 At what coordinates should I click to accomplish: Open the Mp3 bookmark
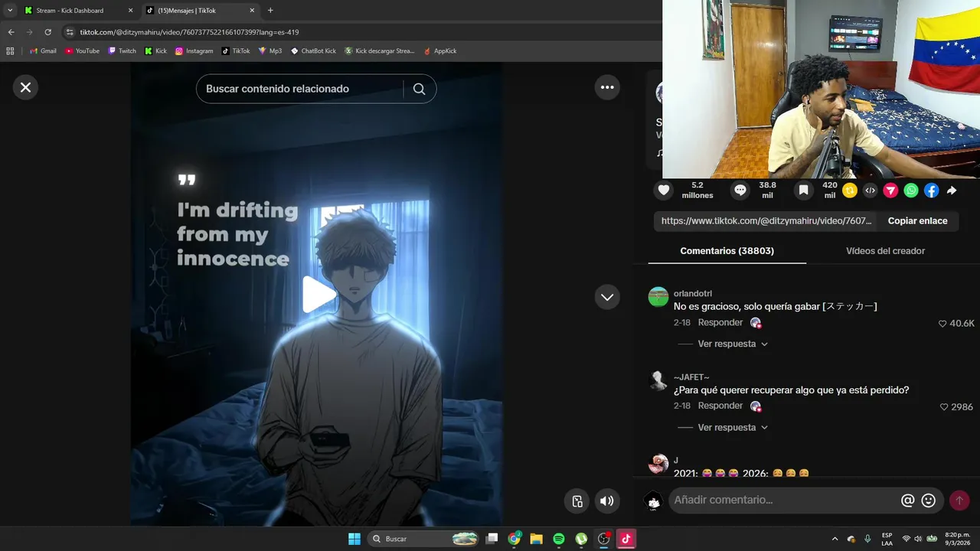click(x=270, y=51)
